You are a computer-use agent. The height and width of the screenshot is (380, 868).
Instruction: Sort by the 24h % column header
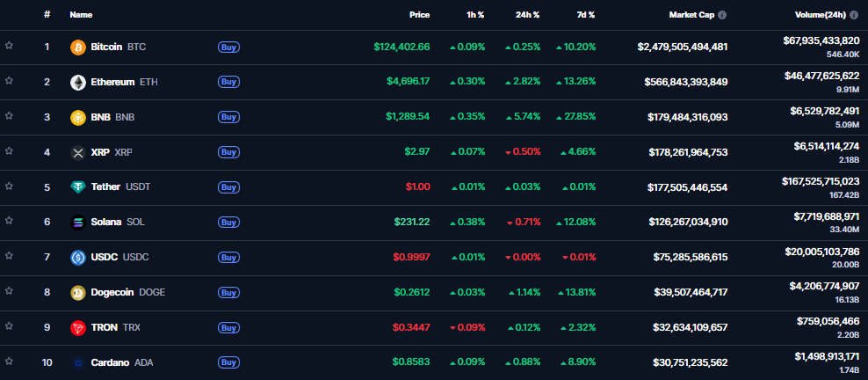[528, 15]
